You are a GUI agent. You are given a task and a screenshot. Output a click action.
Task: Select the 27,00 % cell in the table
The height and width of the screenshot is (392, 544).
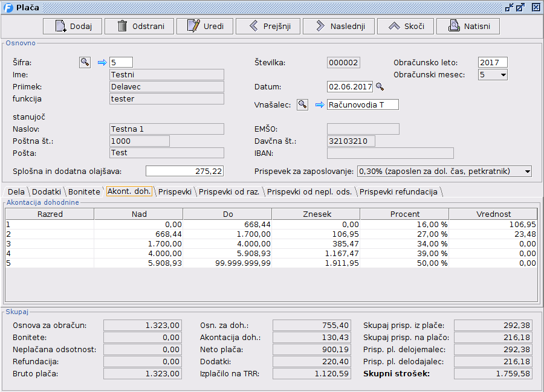tap(404, 234)
